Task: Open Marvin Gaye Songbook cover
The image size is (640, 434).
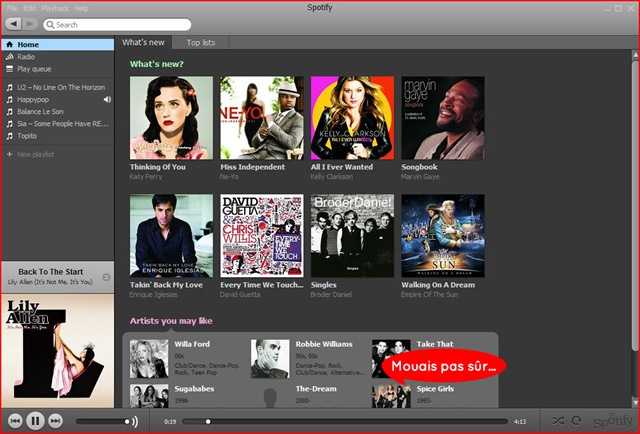Action: point(443,118)
